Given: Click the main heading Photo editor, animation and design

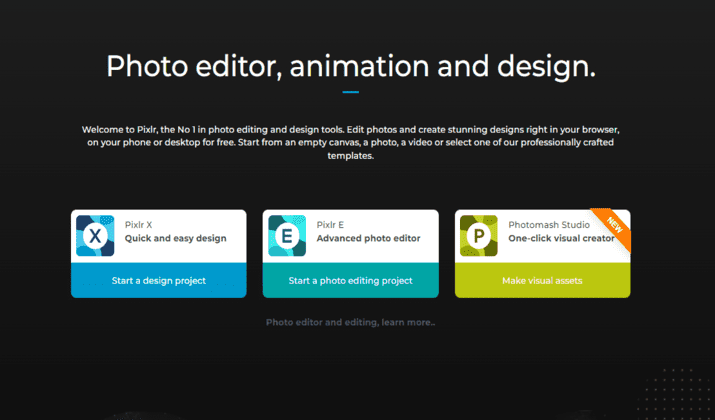Looking at the screenshot, I should tap(351, 67).
